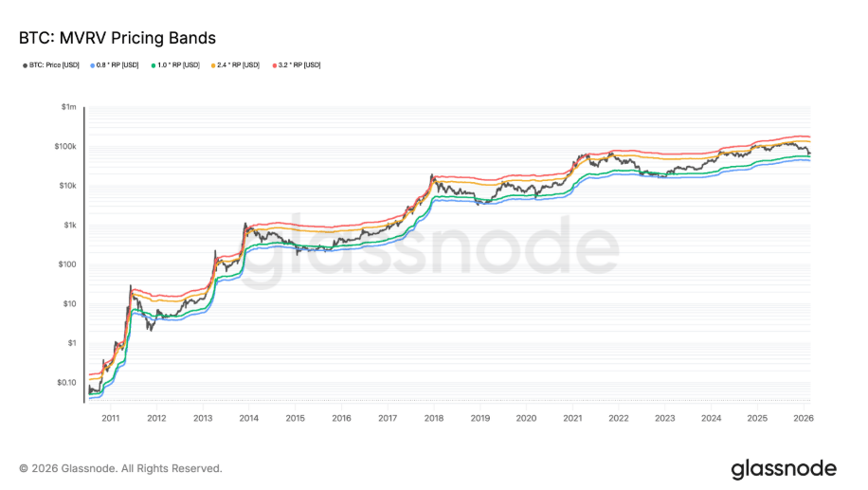The height and width of the screenshot is (490, 868).
Task: Click the 3.2 * RP [USD] legend label
Action: 298,65
